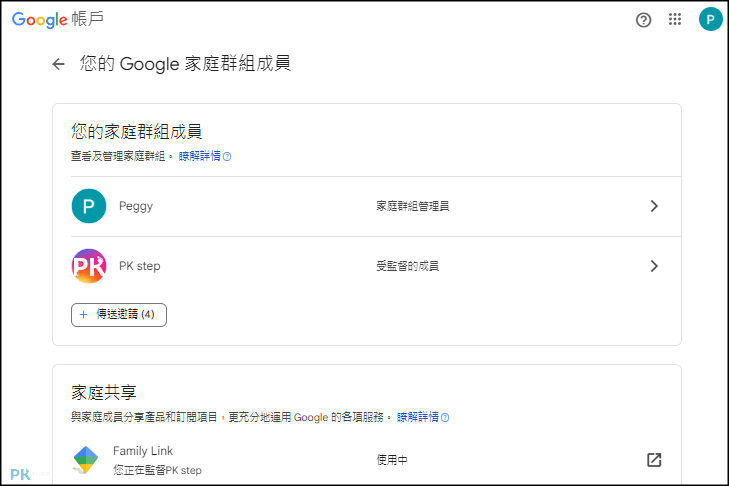This screenshot has height=486, width=729.
Task: Open 瞭解詳情 link under 家庭共享
Action: click(x=423, y=417)
